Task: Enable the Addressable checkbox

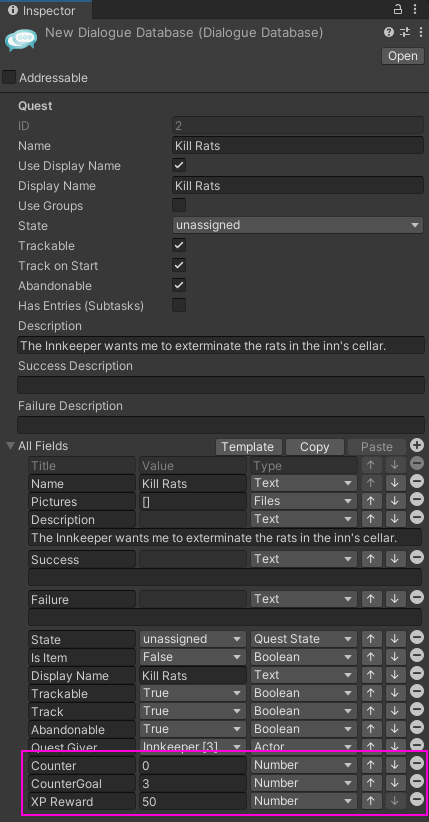Action: pos(9,78)
